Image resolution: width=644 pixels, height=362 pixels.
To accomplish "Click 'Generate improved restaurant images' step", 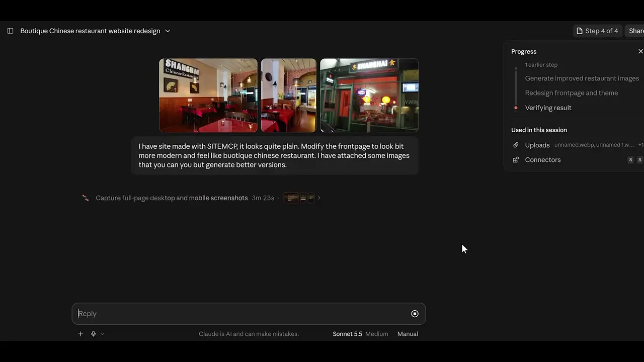I will (x=582, y=78).
